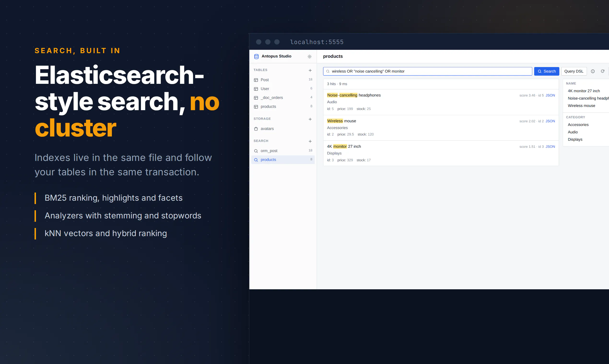Click the products page heading

pyautogui.click(x=333, y=56)
